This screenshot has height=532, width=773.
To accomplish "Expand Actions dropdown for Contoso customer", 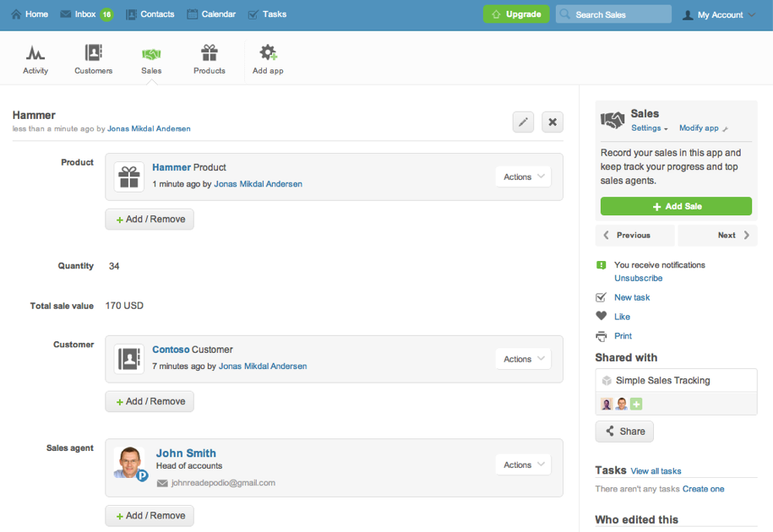I will pos(523,359).
